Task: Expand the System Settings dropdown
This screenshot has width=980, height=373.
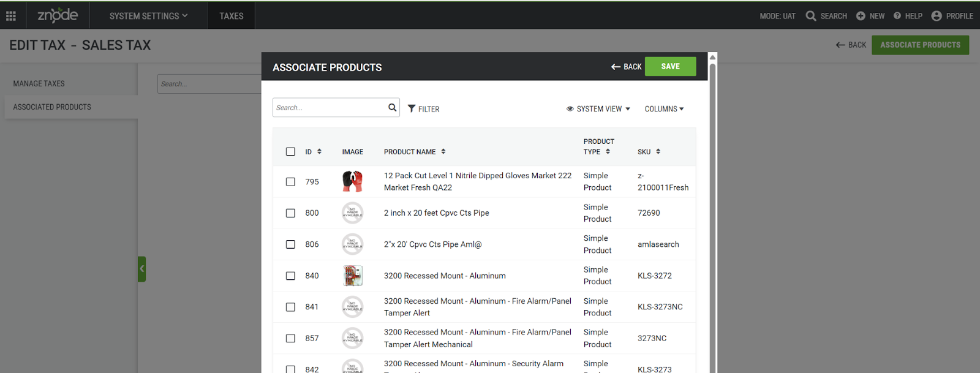Action: pyautogui.click(x=148, y=16)
